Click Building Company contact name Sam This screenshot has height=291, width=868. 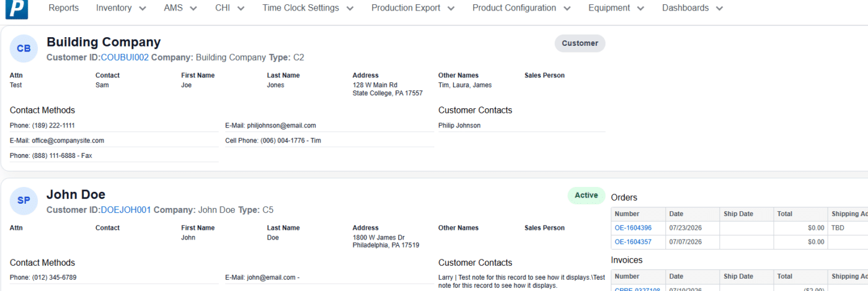coord(102,85)
